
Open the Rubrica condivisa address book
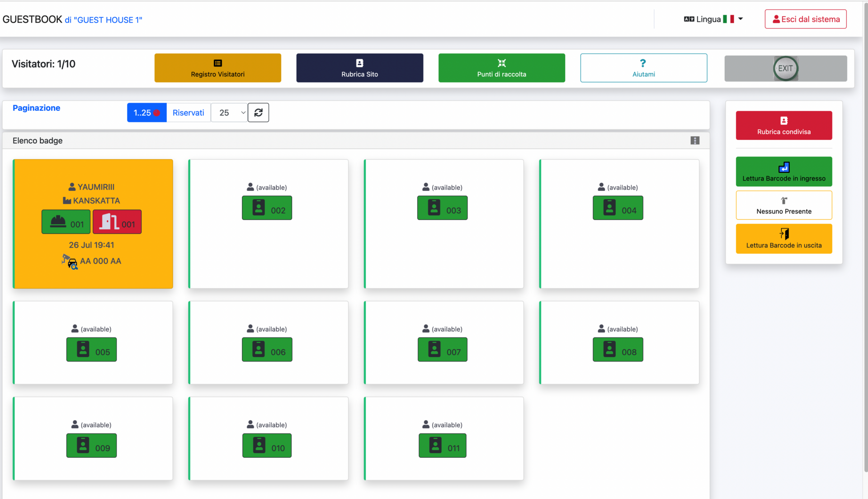[783, 125]
